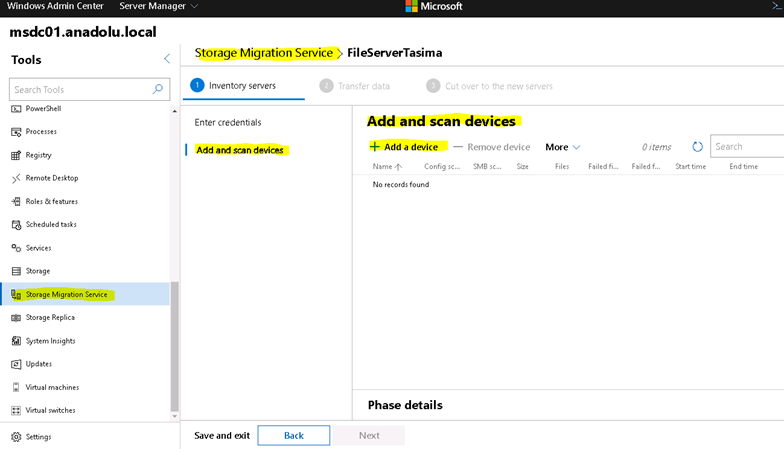Viewport: 784px width, 449px height.
Task: Click the Back button
Action: (x=294, y=436)
